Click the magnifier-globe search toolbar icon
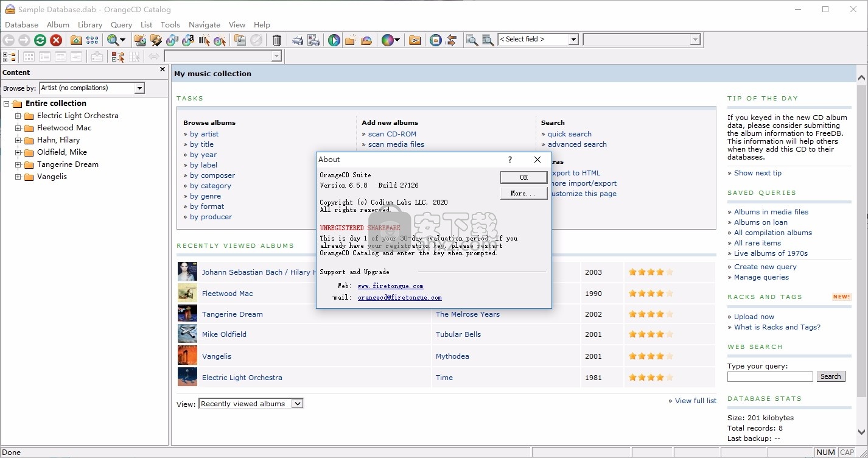The height and width of the screenshot is (458, 868). (113, 40)
